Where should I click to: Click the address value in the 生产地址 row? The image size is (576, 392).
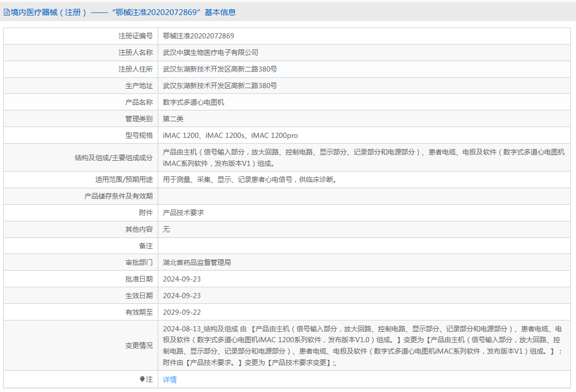220,86
